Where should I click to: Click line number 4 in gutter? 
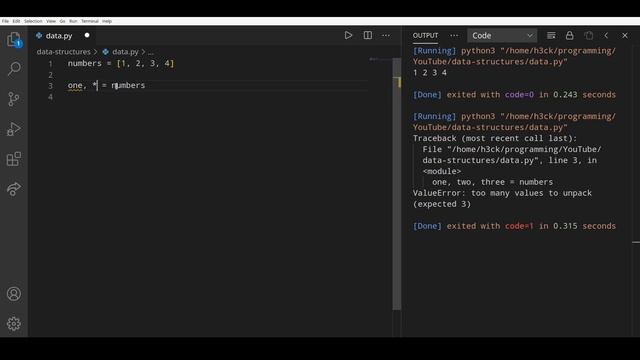pos(50,97)
